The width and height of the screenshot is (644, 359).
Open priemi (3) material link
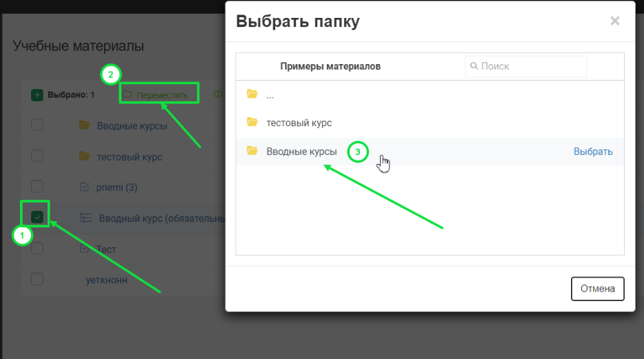[117, 187]
